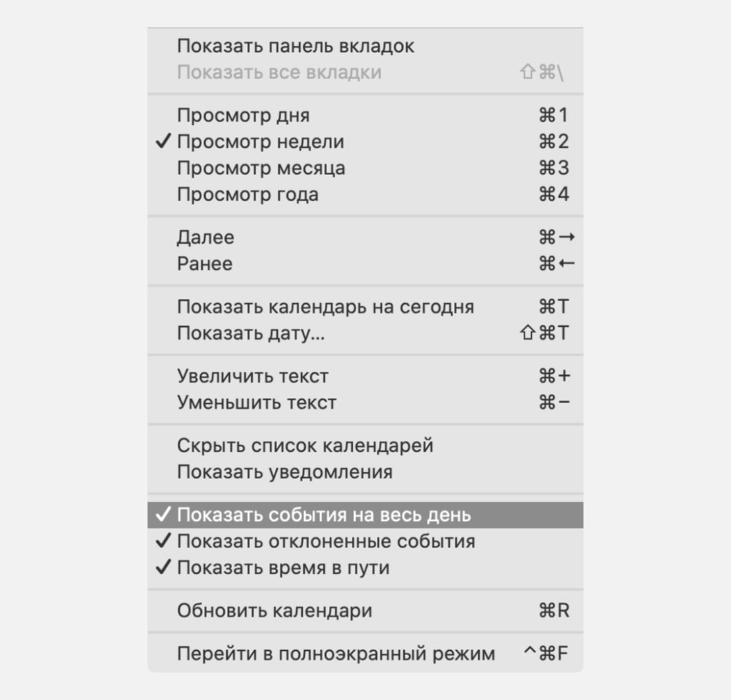Open 'Просмотр года' year view
Image resolution: width=731 pixels, height=700 pixels.
coord(247,195)
